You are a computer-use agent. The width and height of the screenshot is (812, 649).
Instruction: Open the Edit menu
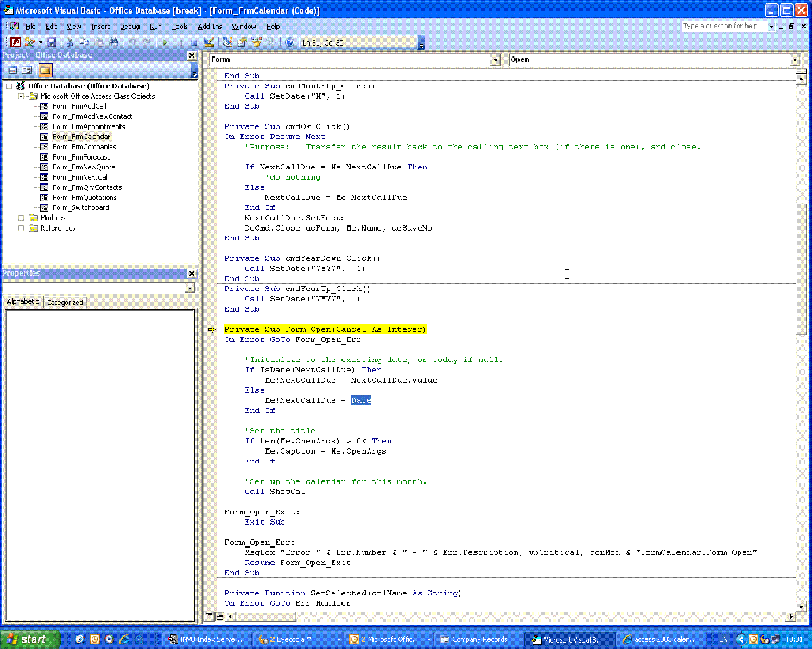(51, 26)
